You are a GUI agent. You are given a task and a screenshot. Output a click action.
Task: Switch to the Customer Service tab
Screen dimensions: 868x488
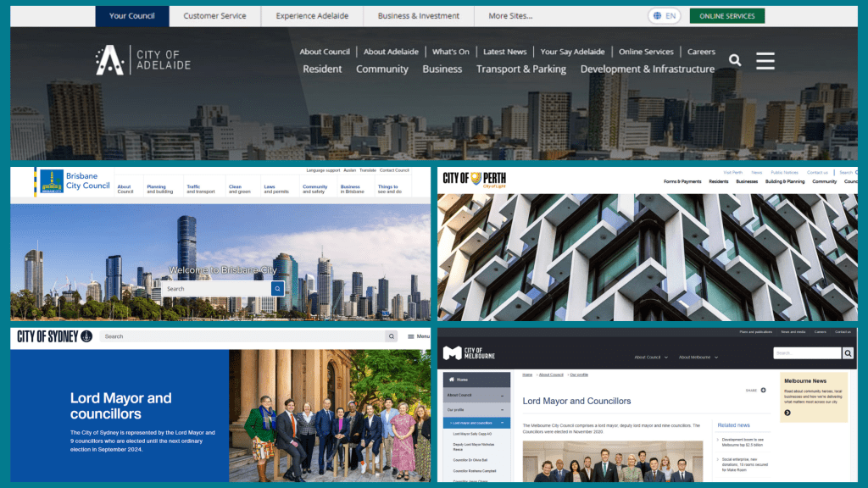click(x=214, y=16)
